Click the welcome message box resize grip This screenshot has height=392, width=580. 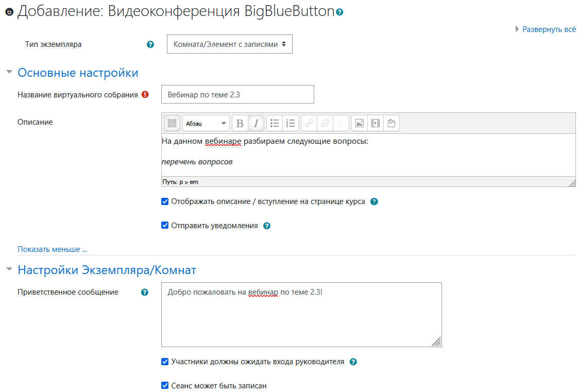point(436,342)
